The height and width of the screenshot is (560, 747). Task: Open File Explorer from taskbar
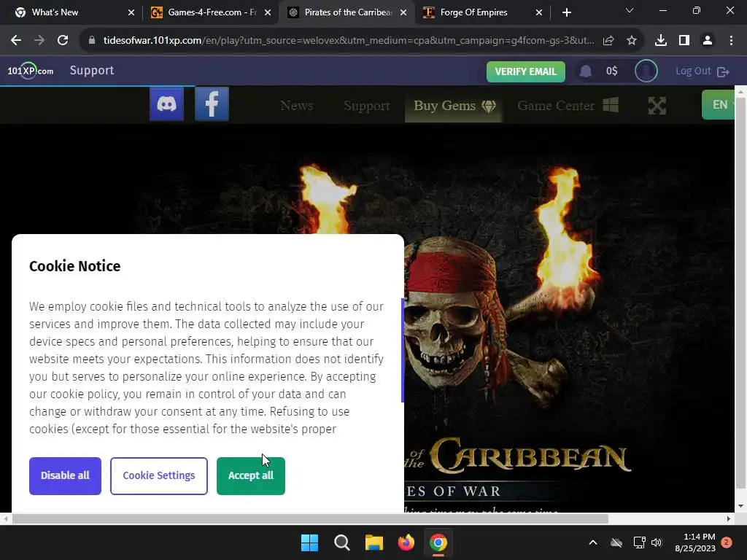[374, 542]
